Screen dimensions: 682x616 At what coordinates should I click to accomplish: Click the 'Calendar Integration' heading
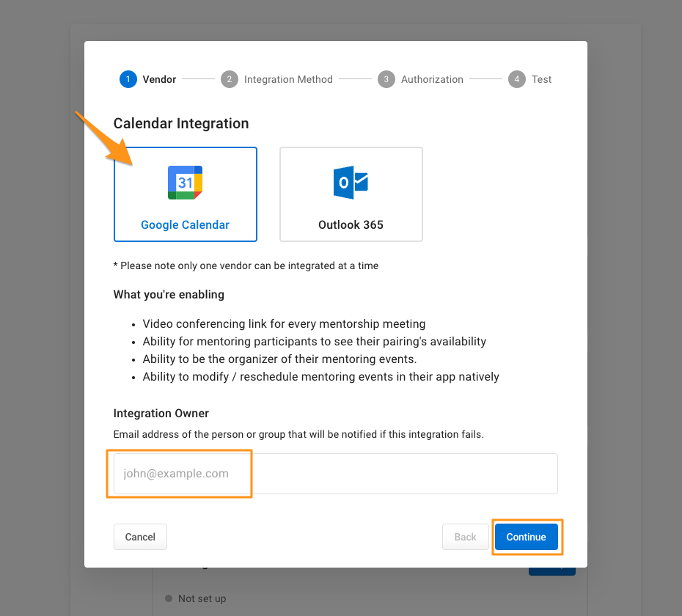pyautogui.click(x=181, y=124)
